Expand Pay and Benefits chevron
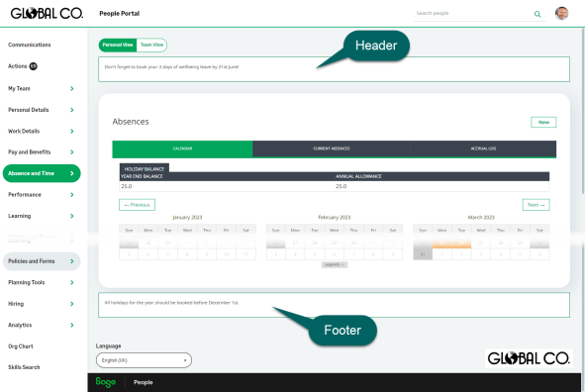This screenshot has width=585, height=392. (x=72, y=151)
